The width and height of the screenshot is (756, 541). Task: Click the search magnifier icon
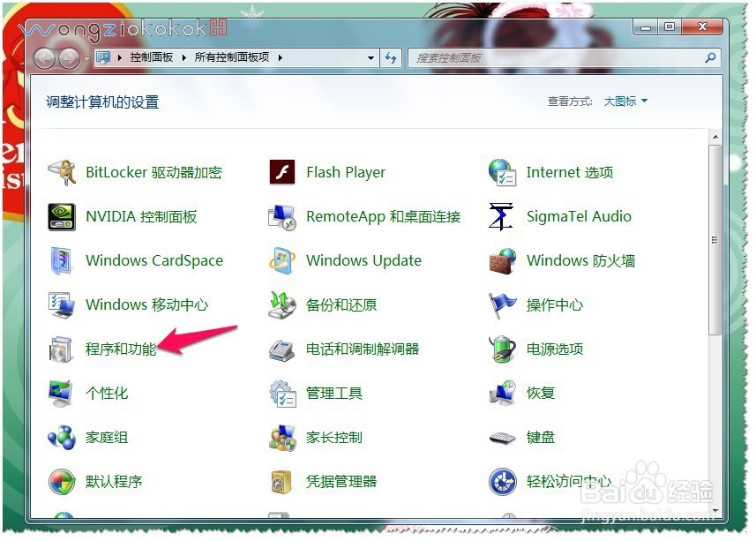click(x=710, y=58)
